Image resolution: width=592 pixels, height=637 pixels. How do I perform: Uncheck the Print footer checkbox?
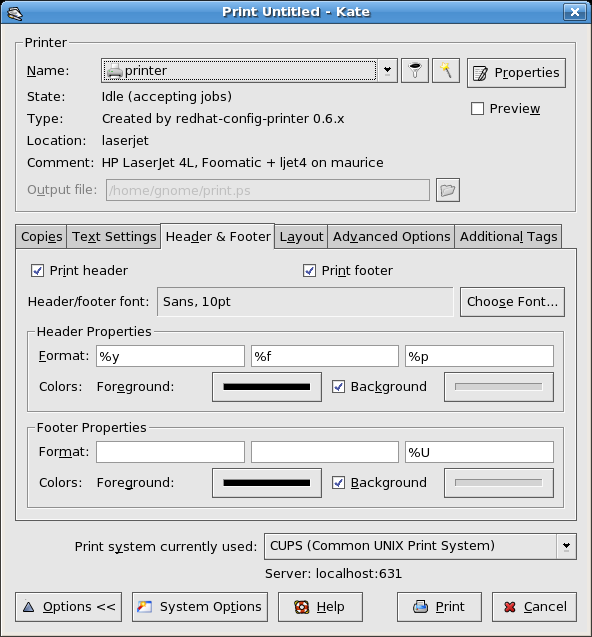click(309, 271)
